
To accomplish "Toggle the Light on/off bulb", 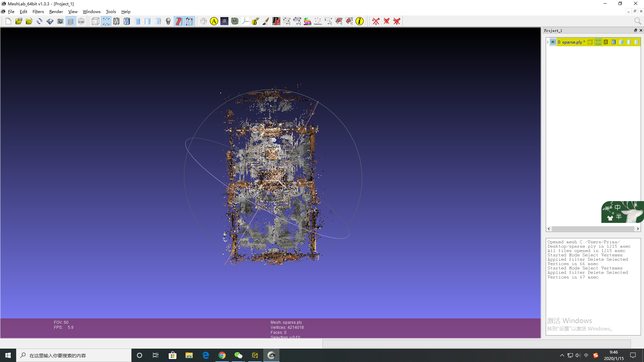I will (x=168, y=21).
